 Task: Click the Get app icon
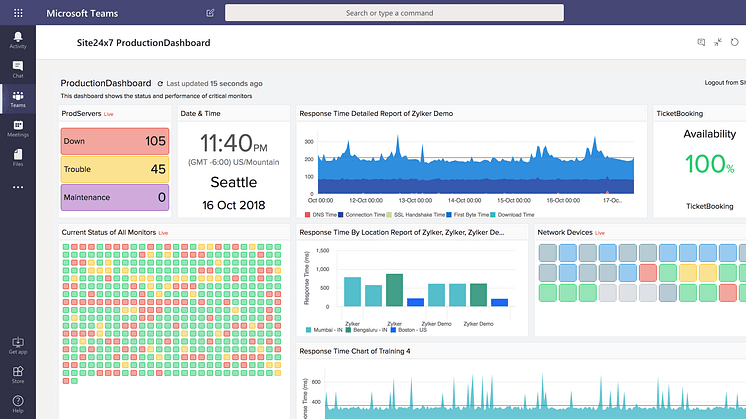[18, 346]
